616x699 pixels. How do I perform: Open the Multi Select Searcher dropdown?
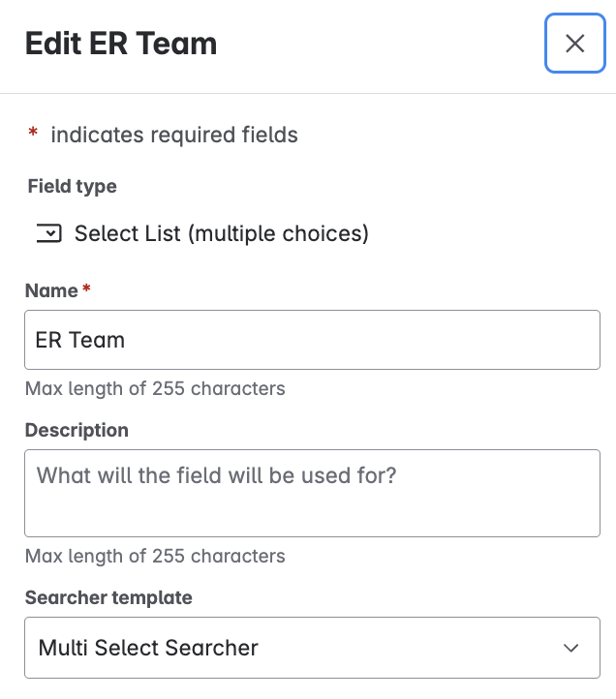(x=312, y=648)
